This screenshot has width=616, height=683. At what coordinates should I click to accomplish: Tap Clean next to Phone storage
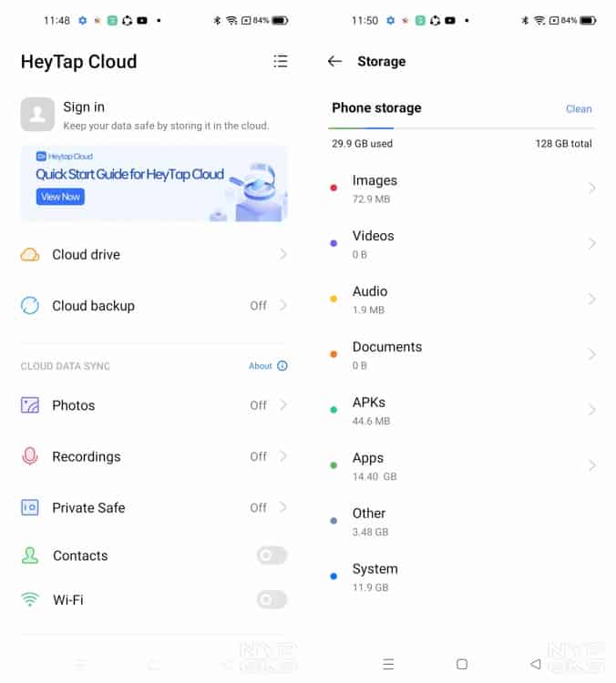coord(579,108)
